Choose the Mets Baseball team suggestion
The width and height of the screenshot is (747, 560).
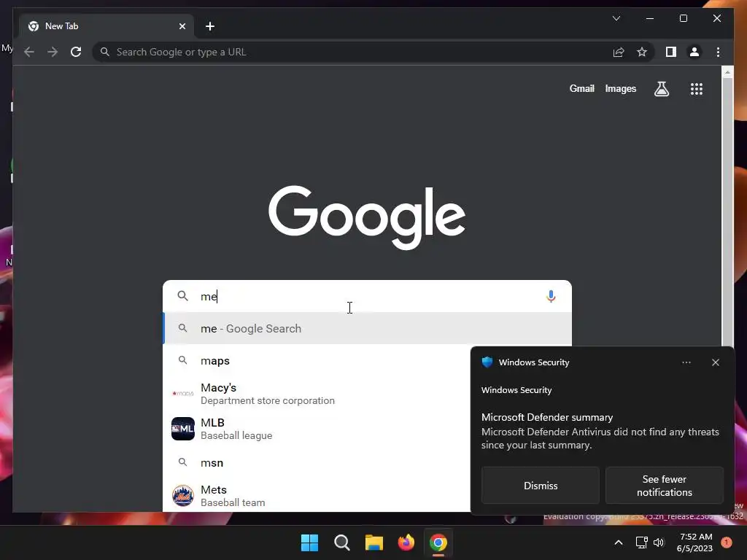tap(317, 496)
